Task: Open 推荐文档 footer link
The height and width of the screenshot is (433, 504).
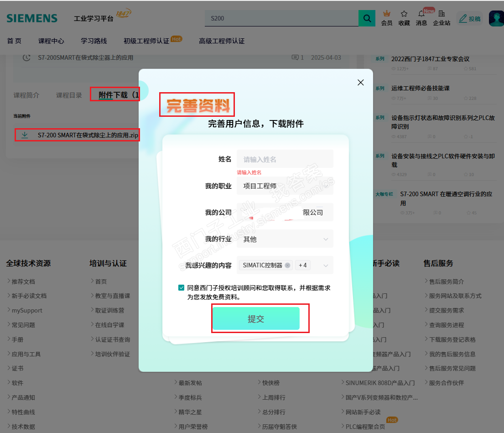Action: pyautogui.click(x=23, y=282)
